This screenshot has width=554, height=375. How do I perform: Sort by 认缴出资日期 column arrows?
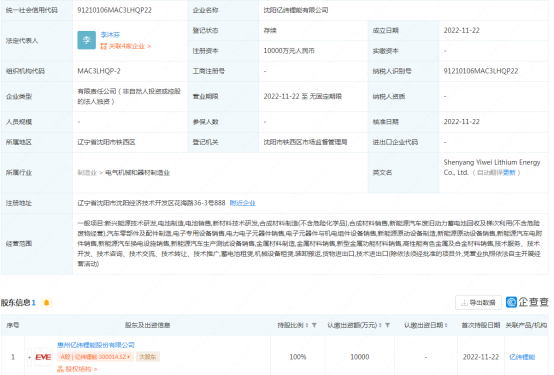[x=446, y=325]
